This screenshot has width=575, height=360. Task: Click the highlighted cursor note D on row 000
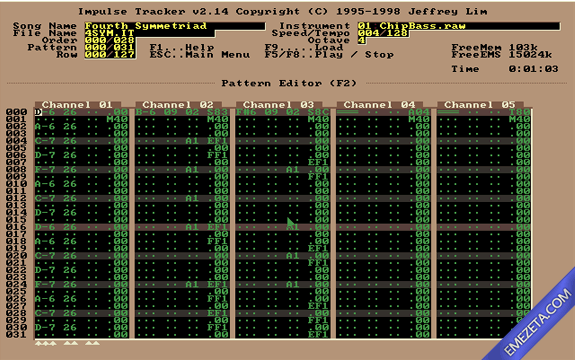pyautogui.click(x=39, y=112)
